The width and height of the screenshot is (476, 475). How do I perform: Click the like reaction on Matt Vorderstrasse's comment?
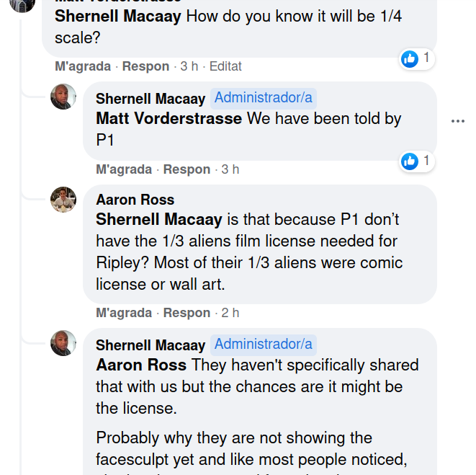tap(410, 58)
